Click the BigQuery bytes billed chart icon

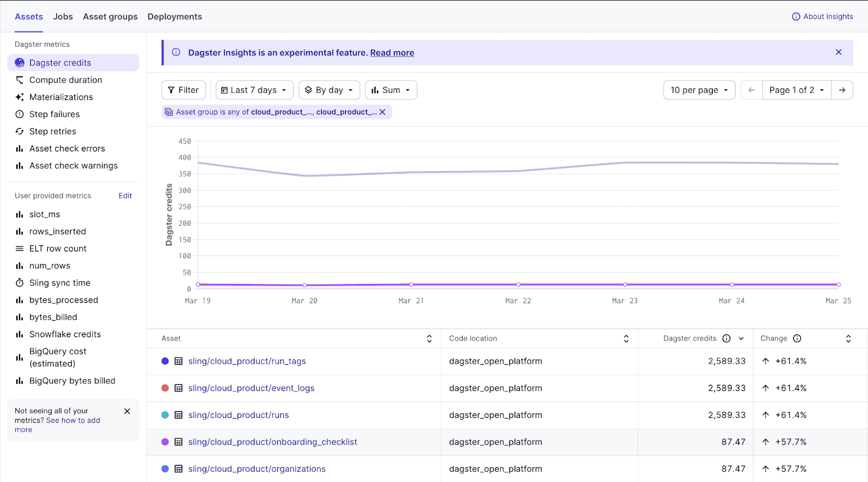(x=20, y=381)
